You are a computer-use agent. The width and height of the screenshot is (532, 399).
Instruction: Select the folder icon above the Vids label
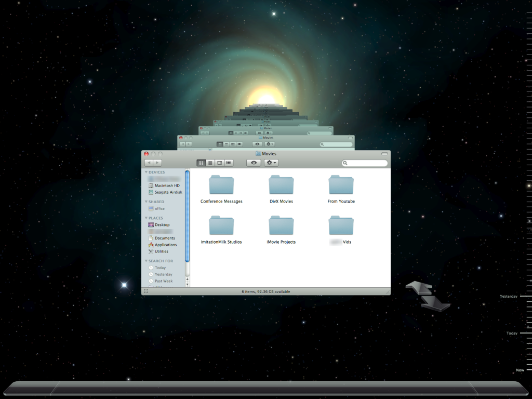coord(341,225)
